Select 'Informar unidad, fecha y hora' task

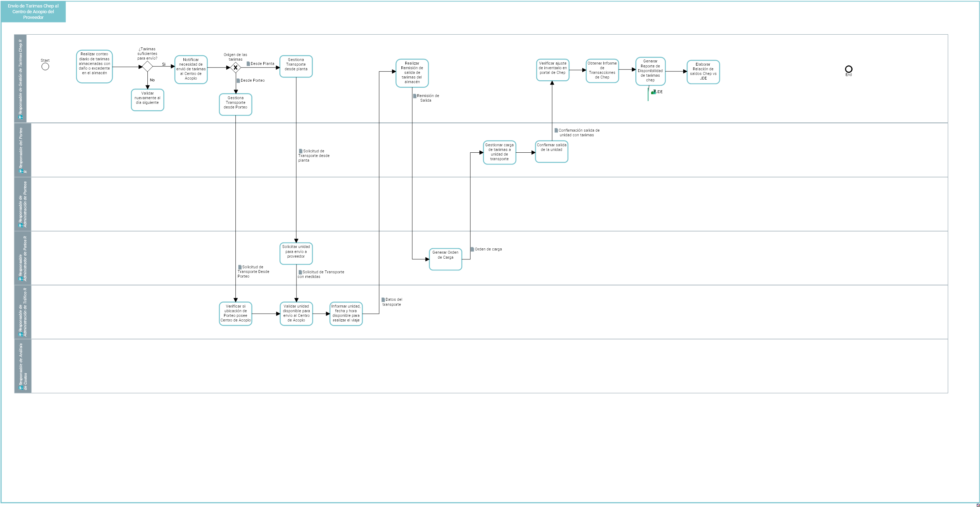click(346, 314)
